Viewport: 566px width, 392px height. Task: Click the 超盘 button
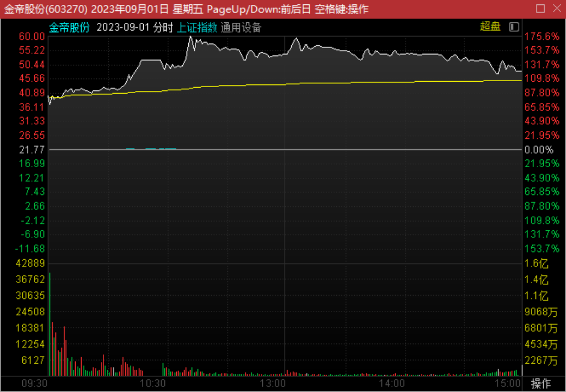point(490,27)
